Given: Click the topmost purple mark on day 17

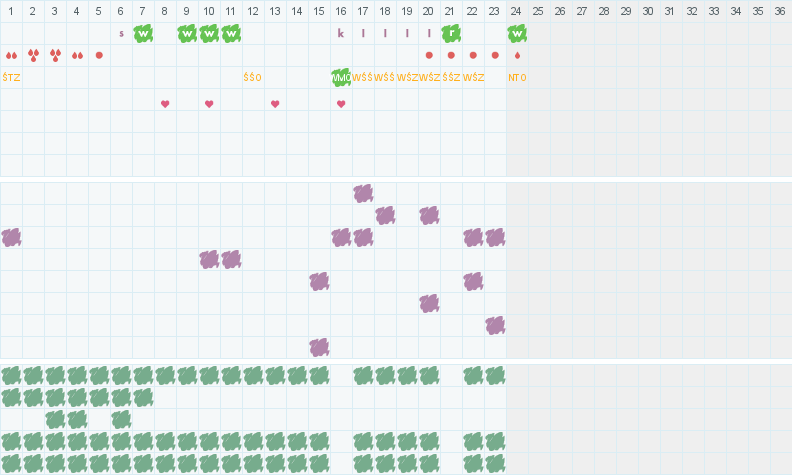Looking at the screenshot, I should click(x=363, y=193).
